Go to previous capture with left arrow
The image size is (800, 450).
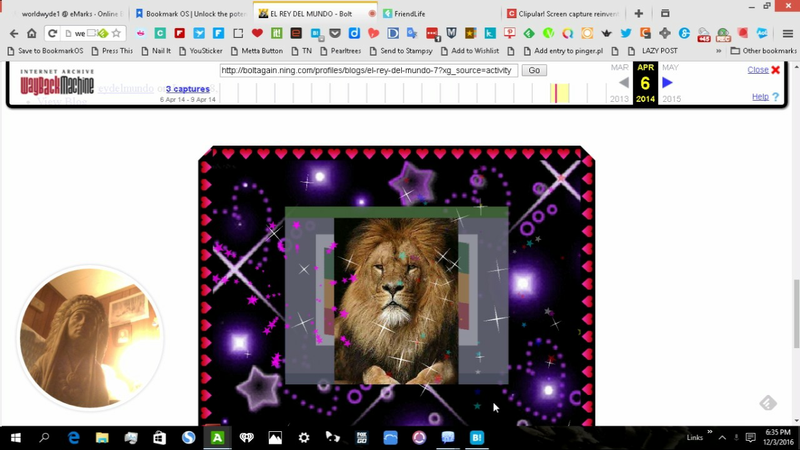point(624,83)
